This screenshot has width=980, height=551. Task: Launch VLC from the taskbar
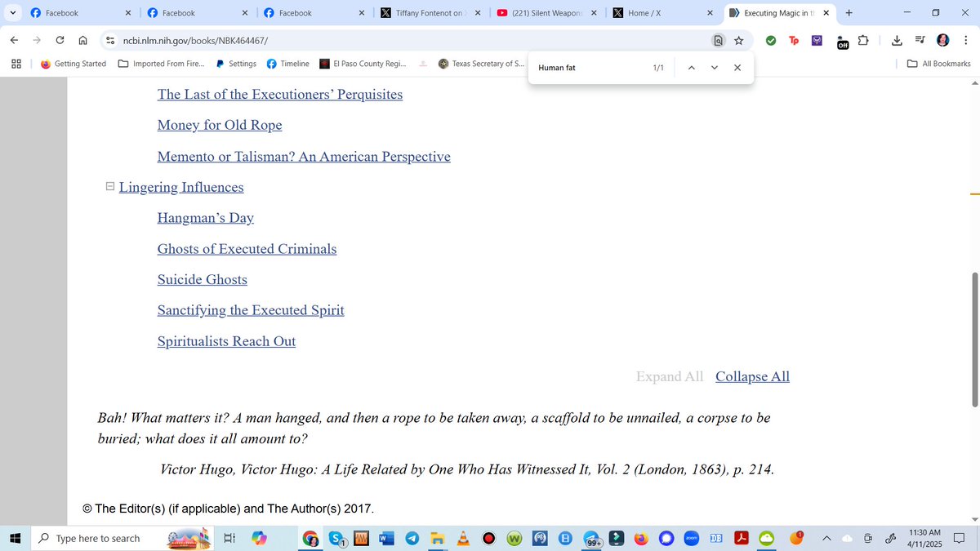[x=462, y=538]
